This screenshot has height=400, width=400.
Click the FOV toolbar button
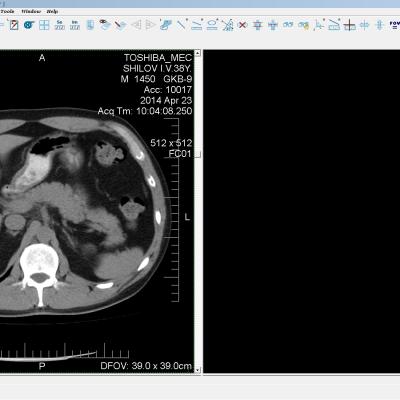pyautogui.click(x=395, y=25)
